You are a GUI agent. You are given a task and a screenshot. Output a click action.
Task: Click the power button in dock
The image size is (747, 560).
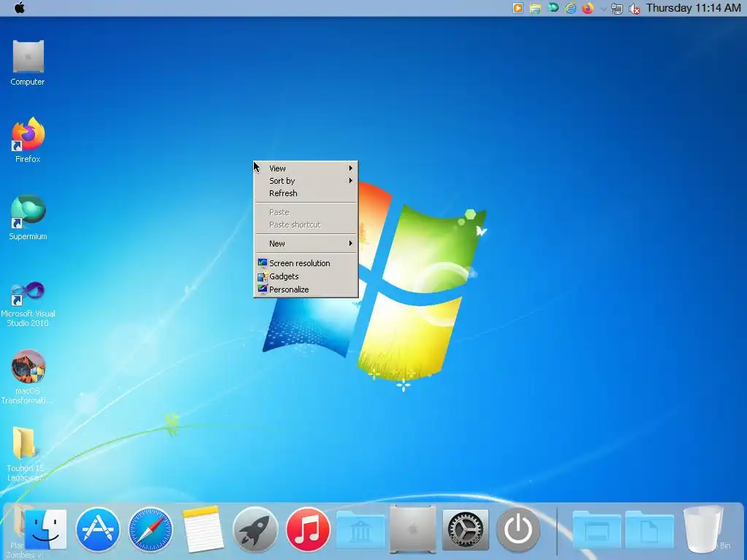(x=519, y=529)
